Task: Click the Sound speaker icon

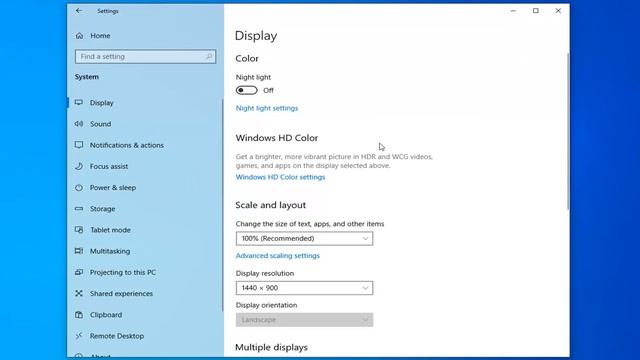Action: pyautogui.click(x=79, y=124)
